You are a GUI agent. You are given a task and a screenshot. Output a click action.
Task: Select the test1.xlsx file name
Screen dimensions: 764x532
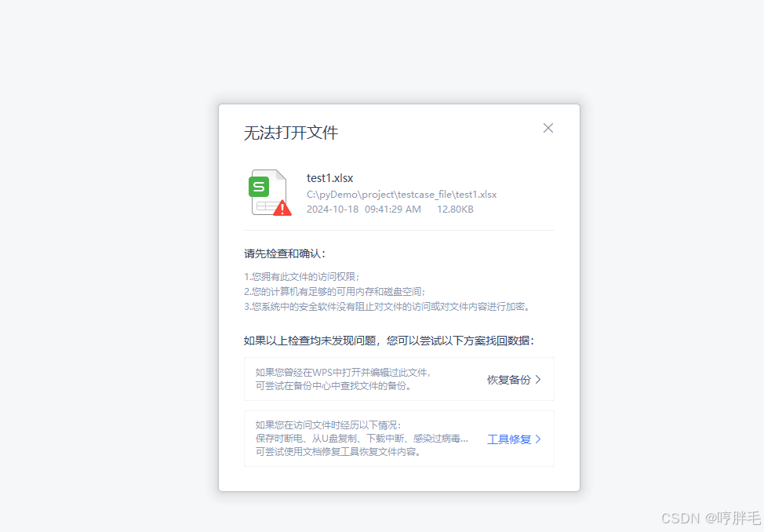pyautogui.click(x=330, y=177)
